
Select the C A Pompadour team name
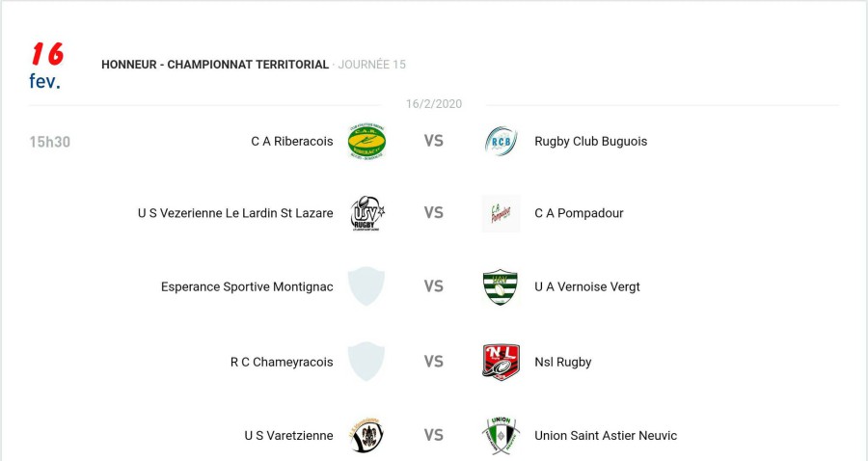click(x=579, y=214)
